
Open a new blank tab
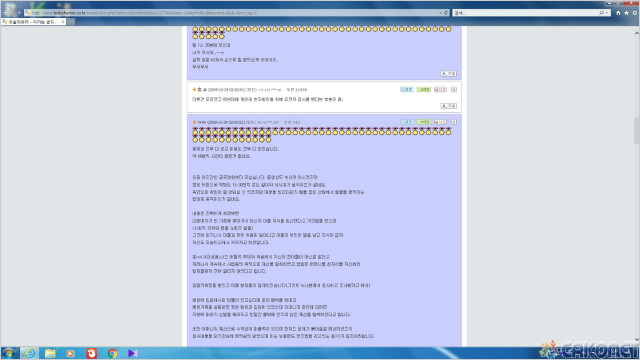(71, 22)
